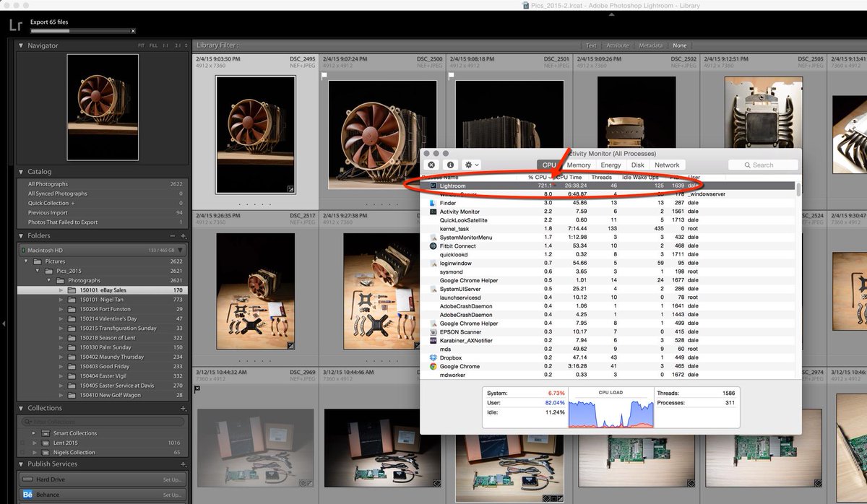Expand the 150101 eBay Sales folder
The height and width of the screenshot is (504, 867).
pyautogui.click(x=61, y=290)
